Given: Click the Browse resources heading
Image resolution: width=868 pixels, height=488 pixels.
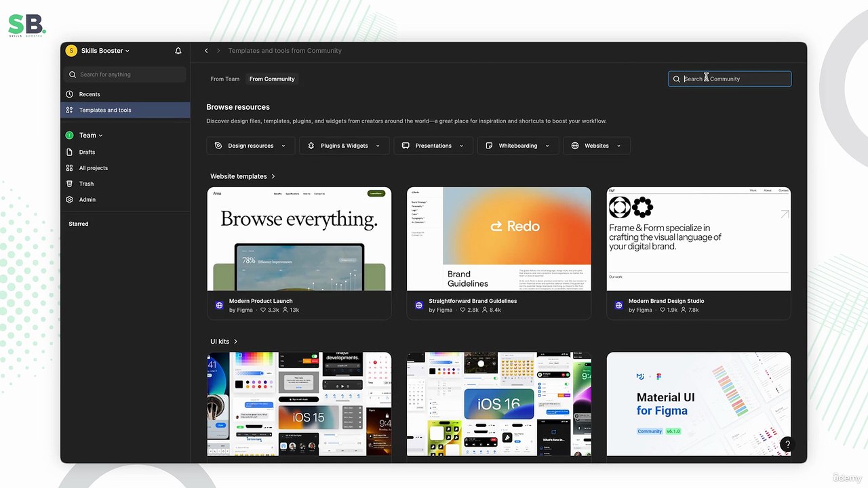Looking at the screenshot, I should [238, 107].
